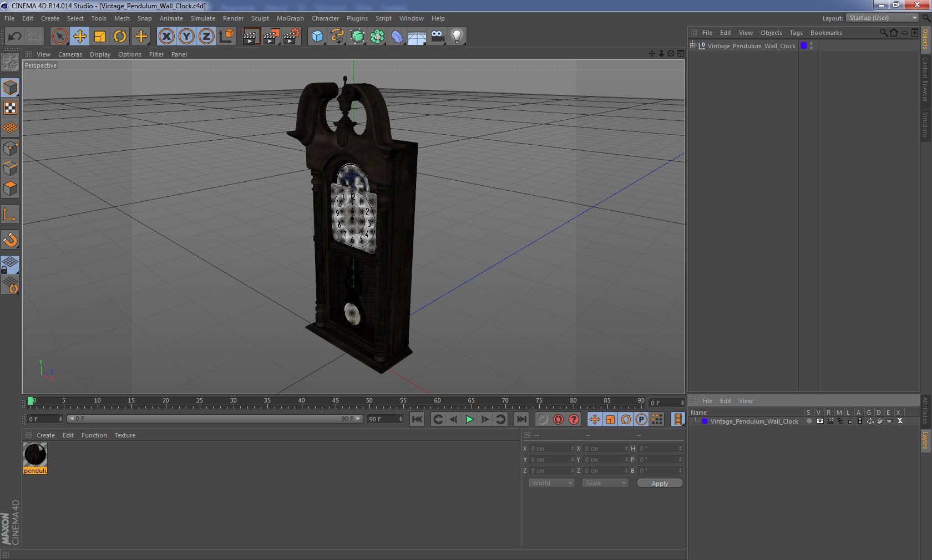Image resolution: width=932 pixels, height=560 pixels.
Task: Open Edit Render Settings
Action: tap(291, 37)
